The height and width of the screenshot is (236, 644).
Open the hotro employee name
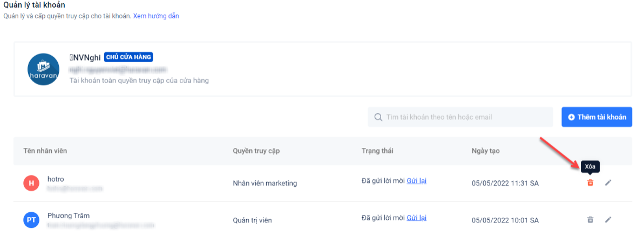pyautogui.click(x=56, y=179)
